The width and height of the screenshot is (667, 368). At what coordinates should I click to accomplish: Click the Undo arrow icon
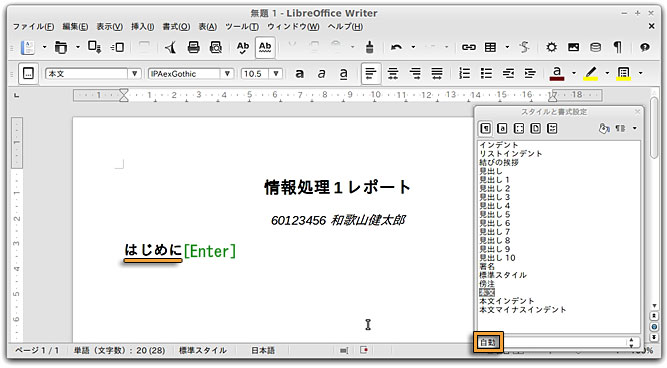(396, 47)
